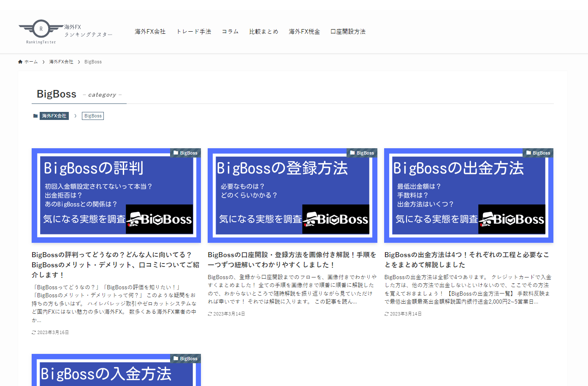Viewport: 588px width, 386px height.
Task: Click BigBoss category badge on 出金方法 card
Action: click(538, 153)
